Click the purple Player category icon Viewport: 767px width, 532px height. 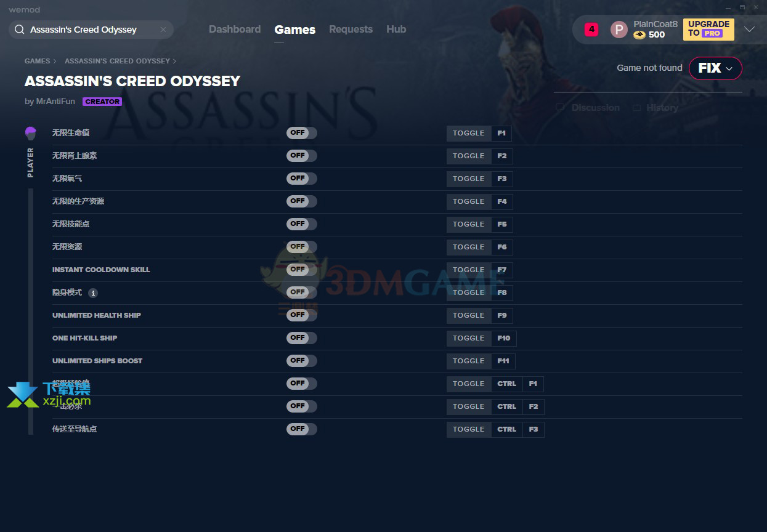point(31,132)
